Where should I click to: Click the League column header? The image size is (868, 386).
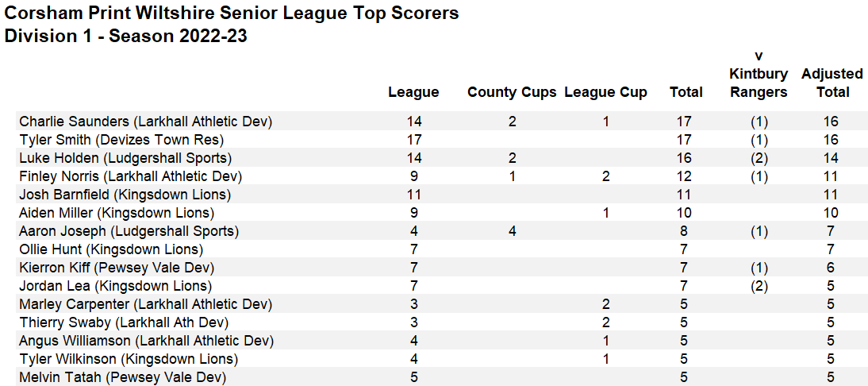point(413,92)
